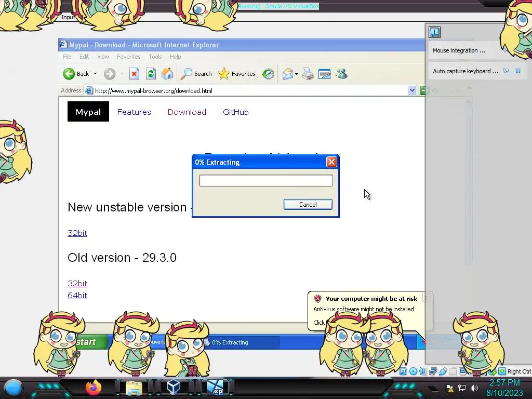Click the red shield security alert icon
The width and height of the screenshot is (532, 399).
coord(317,299)
